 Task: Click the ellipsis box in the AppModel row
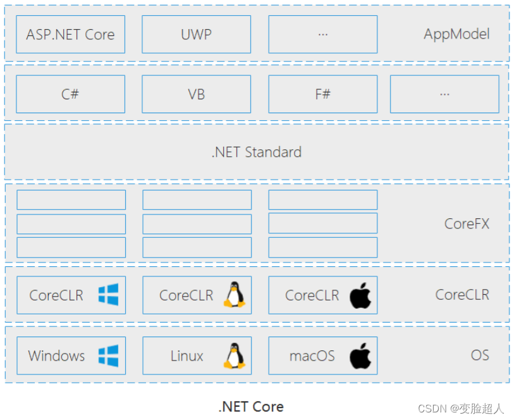(x=322, y=34)
